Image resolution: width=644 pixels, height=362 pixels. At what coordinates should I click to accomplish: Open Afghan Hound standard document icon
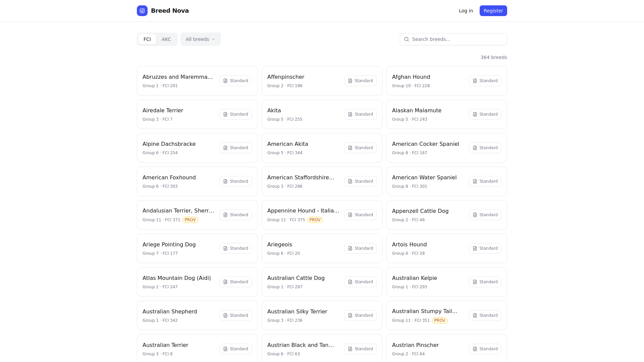coord(475,81)
